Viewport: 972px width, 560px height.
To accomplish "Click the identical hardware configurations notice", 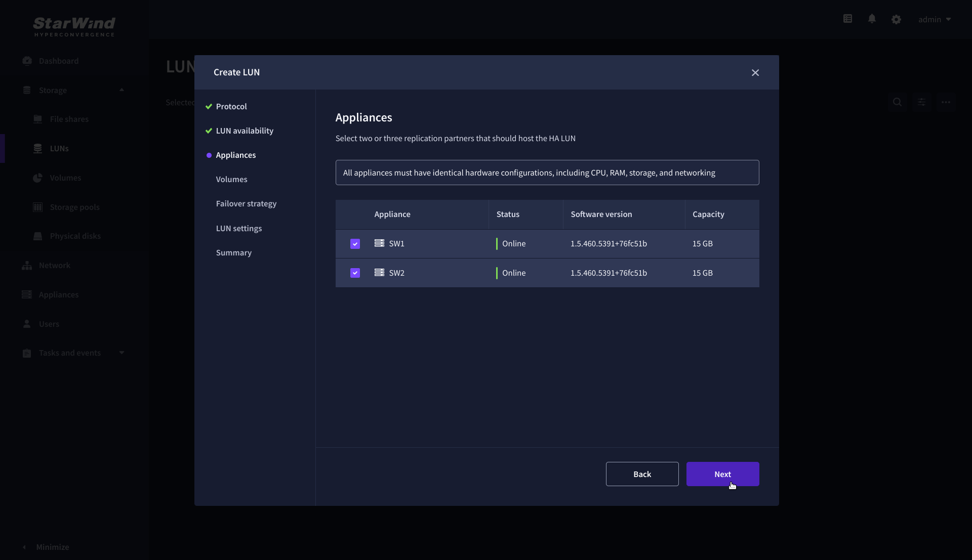I will [547, 173].
